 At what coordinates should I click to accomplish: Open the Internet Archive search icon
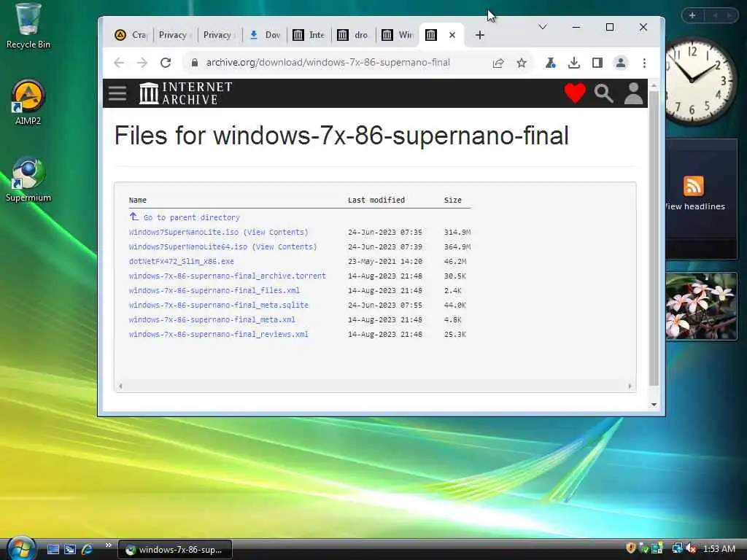tap(603, 93)
